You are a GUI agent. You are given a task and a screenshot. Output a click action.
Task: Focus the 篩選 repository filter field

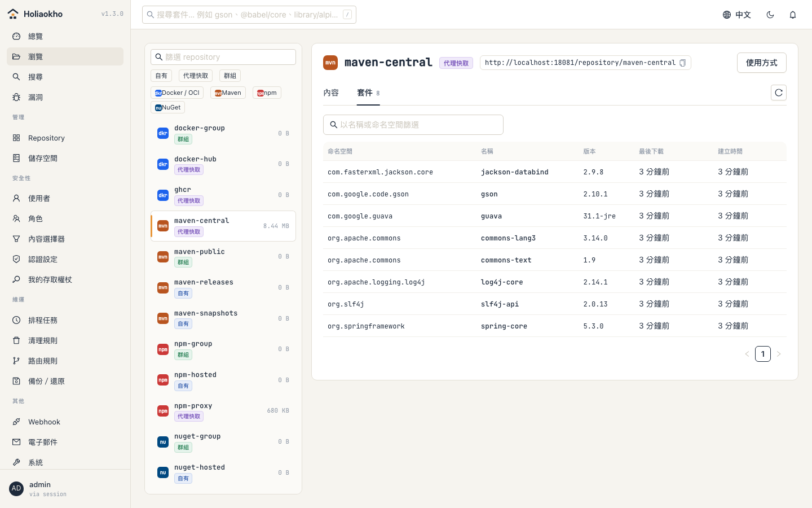[x=223, y=57]
